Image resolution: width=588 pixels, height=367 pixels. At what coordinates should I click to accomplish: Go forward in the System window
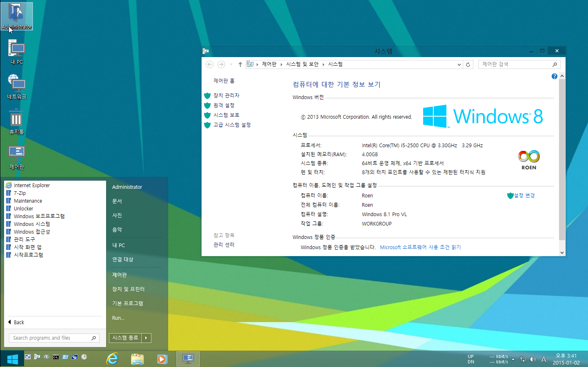(221, 64)
